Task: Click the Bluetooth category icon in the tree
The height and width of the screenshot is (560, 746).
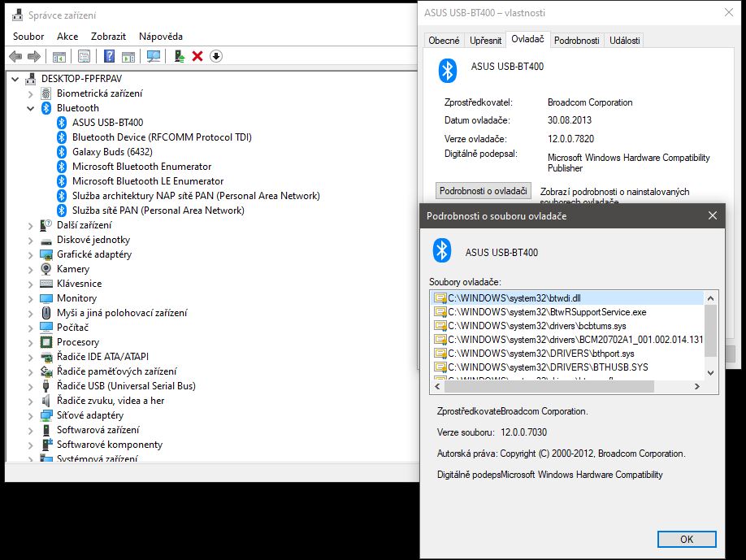Action: click(46, 108)
